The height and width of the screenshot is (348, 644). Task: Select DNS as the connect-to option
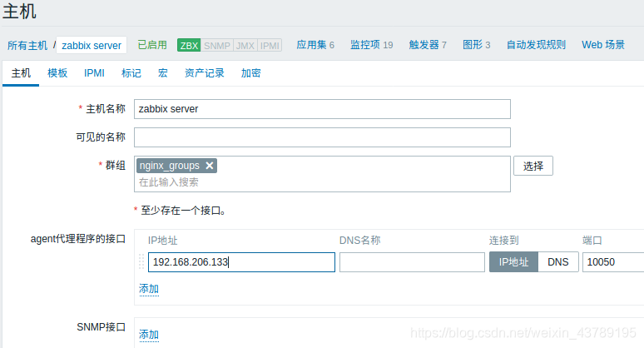558,262
